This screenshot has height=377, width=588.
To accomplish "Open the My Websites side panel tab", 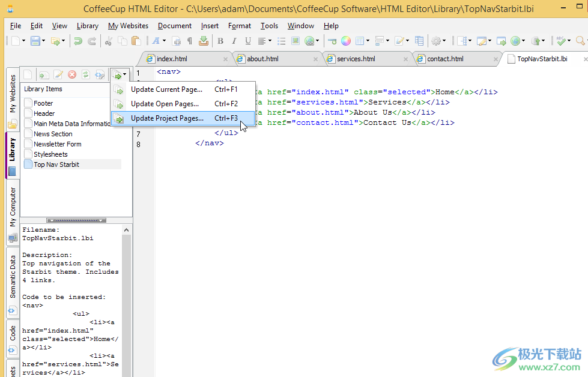I will pos(13,98).
